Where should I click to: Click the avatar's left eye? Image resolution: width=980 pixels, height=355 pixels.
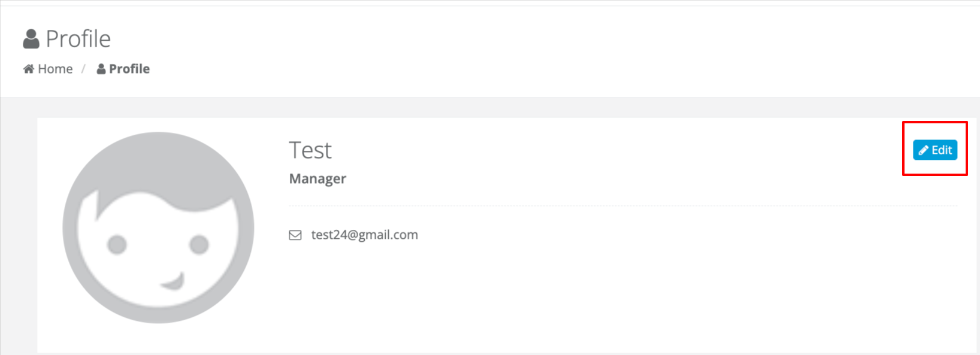(x=117, y=245)
